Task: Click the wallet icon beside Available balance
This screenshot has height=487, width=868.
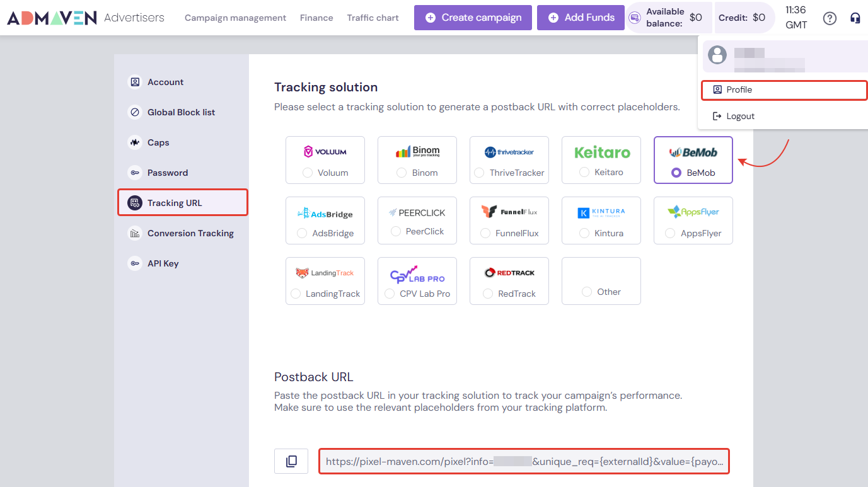Action: (635, 18)
